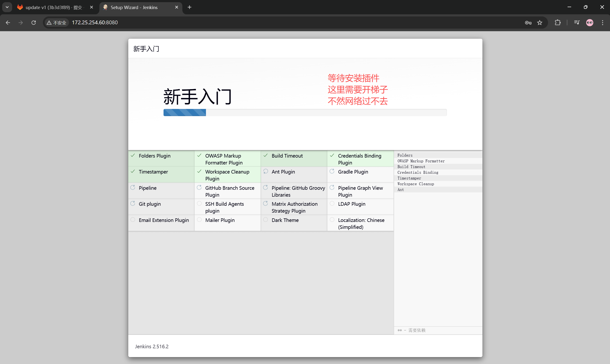This screenshot has height=364, width=610.
Task: Open the extensions puzzle icon
Action: pos(558,23)
